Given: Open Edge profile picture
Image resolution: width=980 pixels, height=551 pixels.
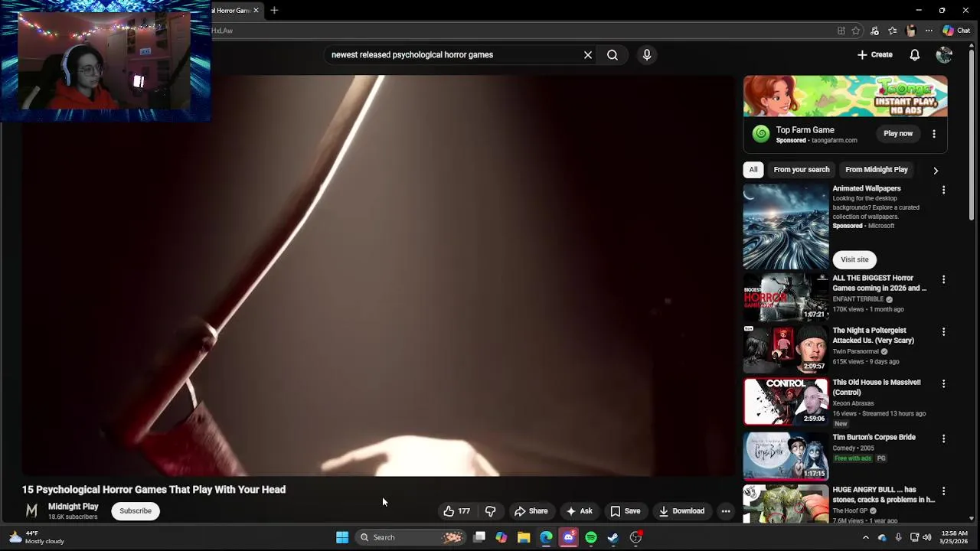Looking at the screenshot, I should 910,31.
